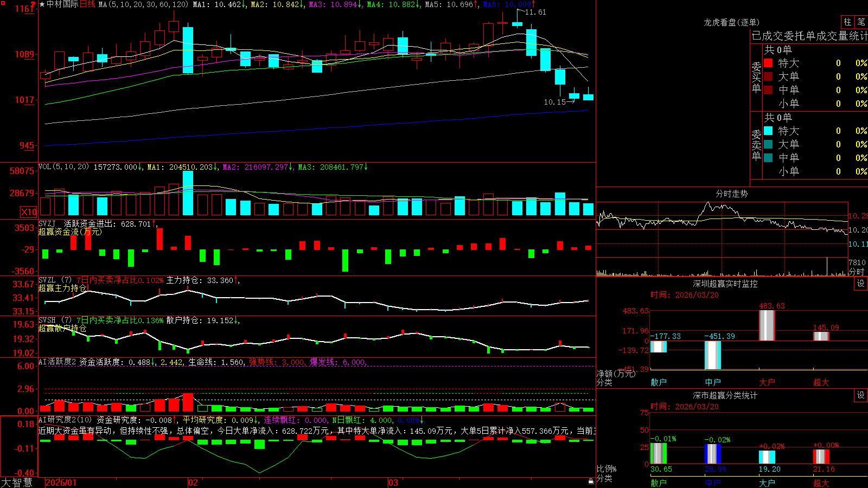Click the 近期大资金虽有异动 analysis text line
This screenshot has height=488, width=868.
(x=317, y=431)
